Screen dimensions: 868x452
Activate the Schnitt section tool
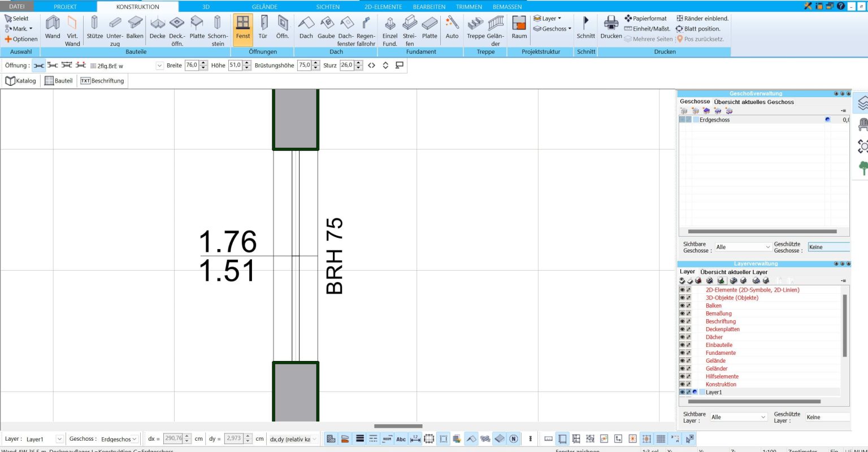(x=586, y=28)
